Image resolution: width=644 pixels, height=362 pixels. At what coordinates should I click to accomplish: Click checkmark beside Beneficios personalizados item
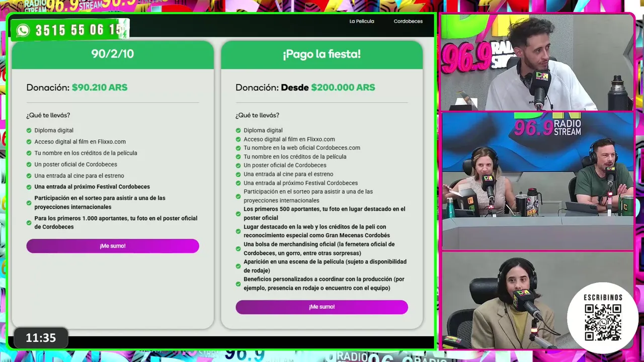tap(238, 284)
